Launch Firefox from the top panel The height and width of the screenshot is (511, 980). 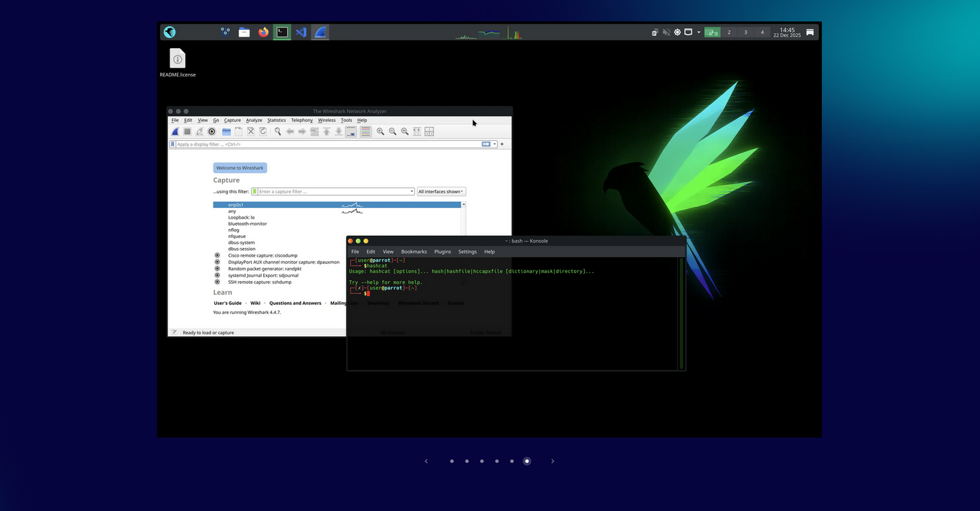click(x=263, y=32)
